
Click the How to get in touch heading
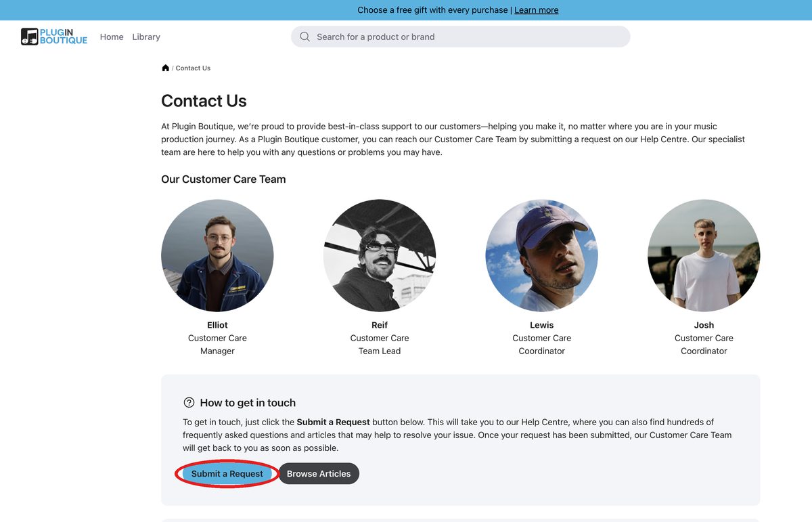(x=248, y=403)
